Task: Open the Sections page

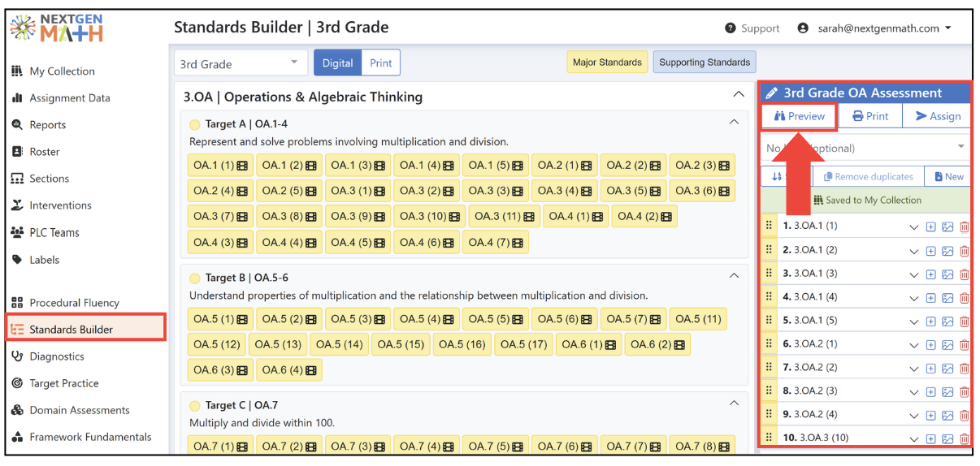Action: coord(40,179)
